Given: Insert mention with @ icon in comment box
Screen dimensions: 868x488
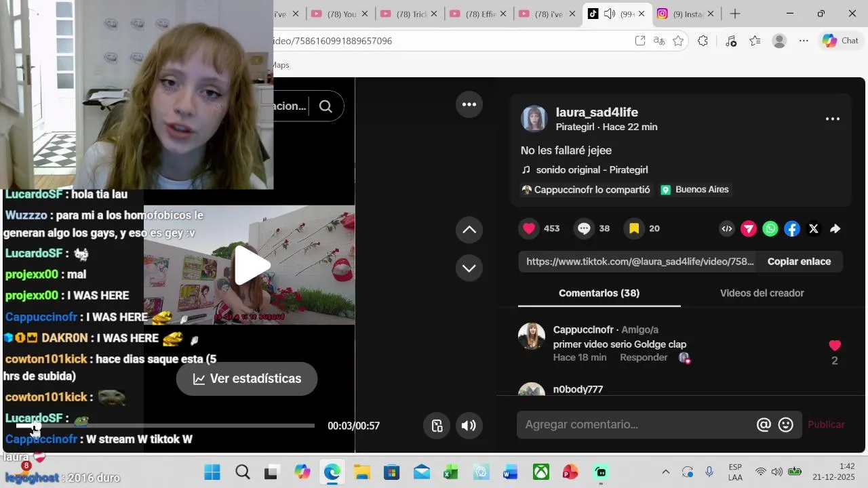Looking at the screenshot, I should click(x=764, y=425).
